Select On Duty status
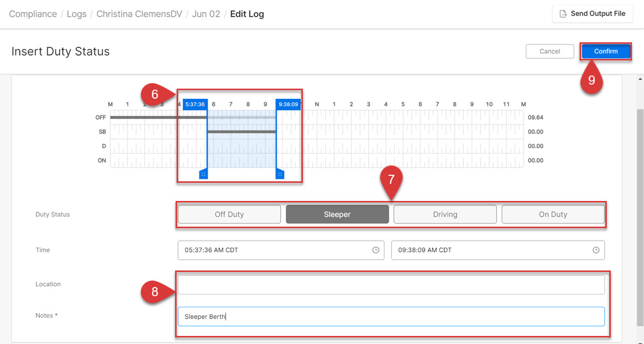 553,214
